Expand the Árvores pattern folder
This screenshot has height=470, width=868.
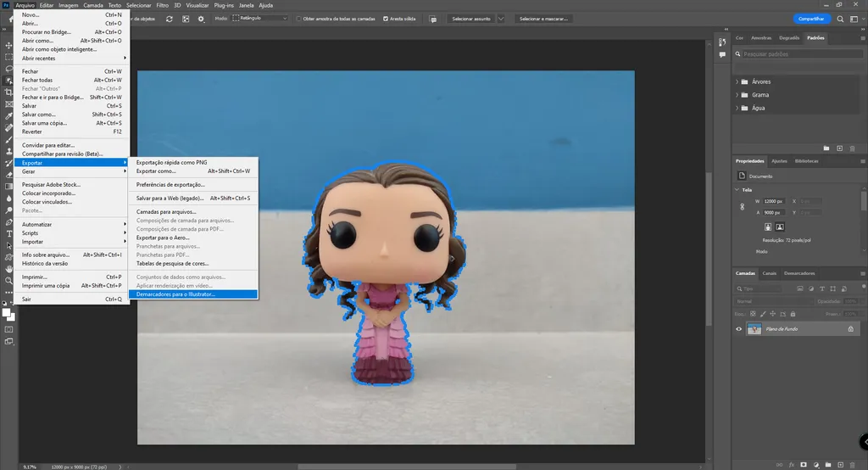click(737, 81)
